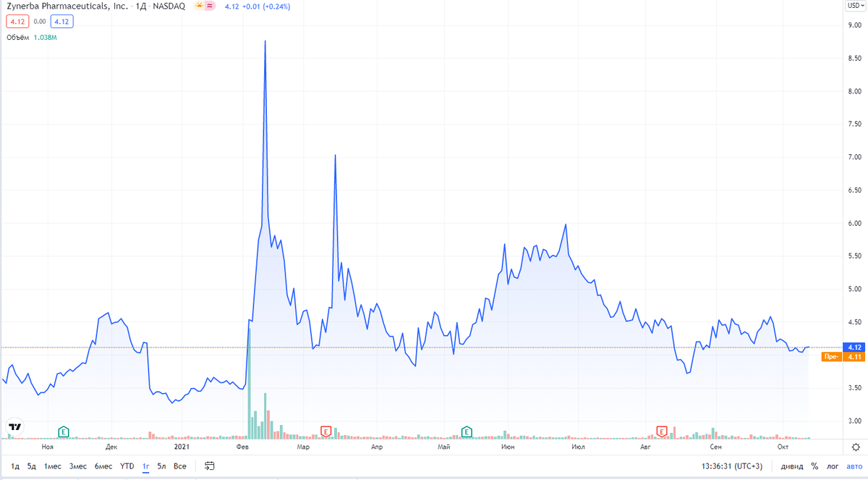Click the Апр label on time axis
This screenshot has height=480, width=868.
376,447
